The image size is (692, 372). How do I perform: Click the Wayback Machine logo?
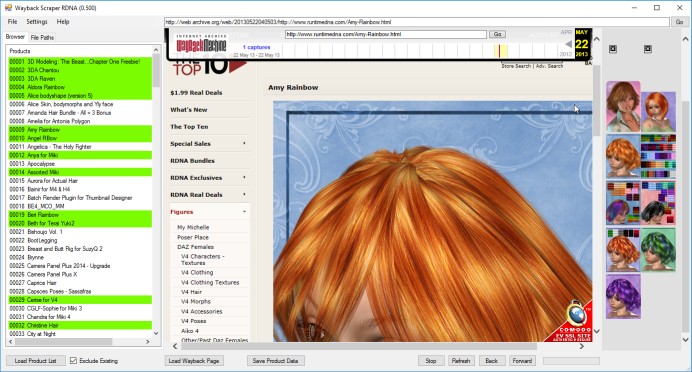tap(201, 44)
